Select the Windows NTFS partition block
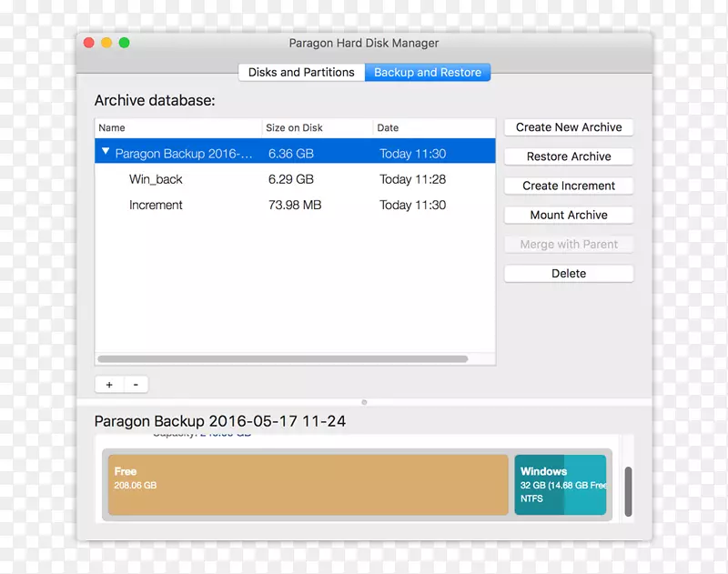Image resolution: width=728 pixels, height=574 pixels. click(560, 485)
